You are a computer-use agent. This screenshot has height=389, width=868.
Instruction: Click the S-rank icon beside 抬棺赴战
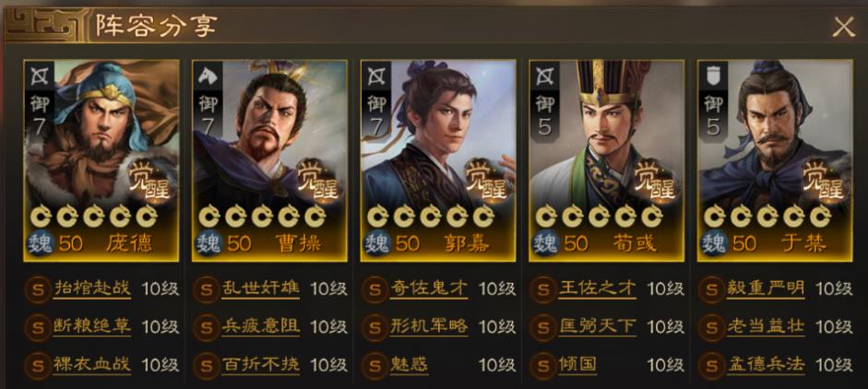pyautogui.click(x=38, y=289)
